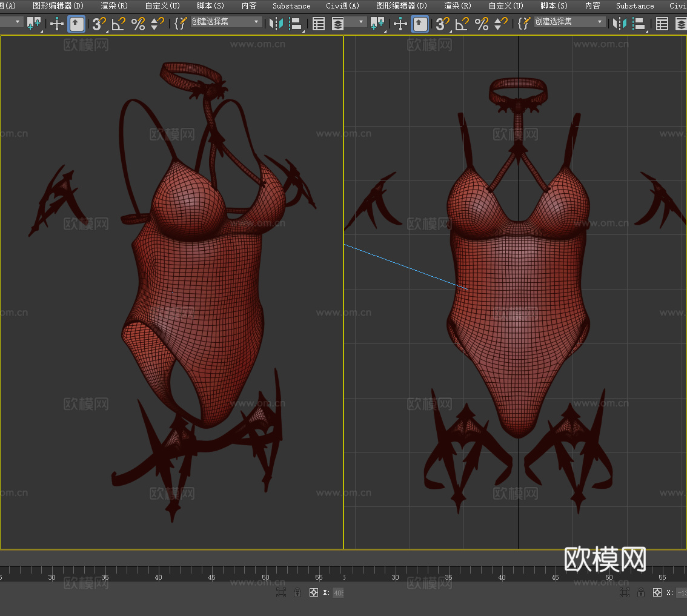687x616 pixels.
Task: Jump to frame 35 on right timeline
Action: [x=449, y=577]
